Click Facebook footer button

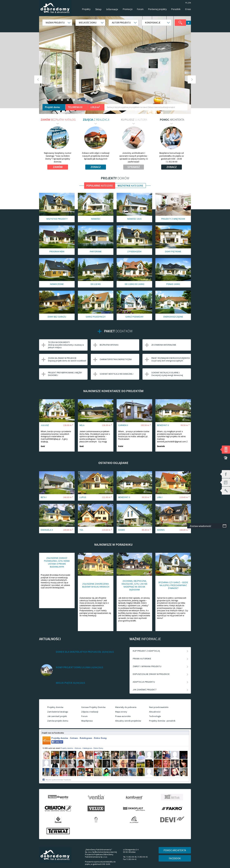pos(175,858)
